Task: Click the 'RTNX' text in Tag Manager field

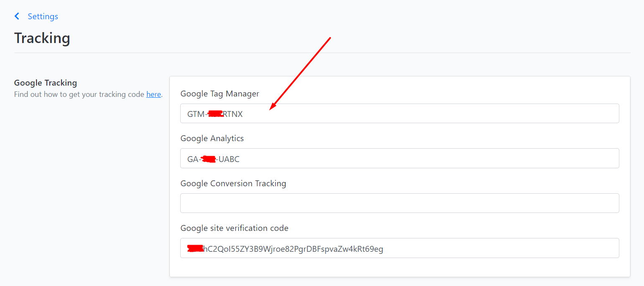Action: pos(233,114)
